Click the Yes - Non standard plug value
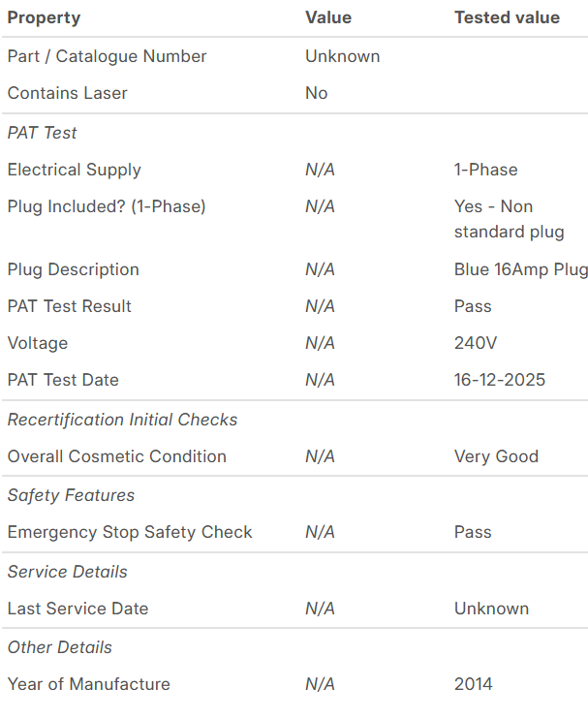Image resolution: width=588 pixels, height=719 pixels. coord(510,219)
